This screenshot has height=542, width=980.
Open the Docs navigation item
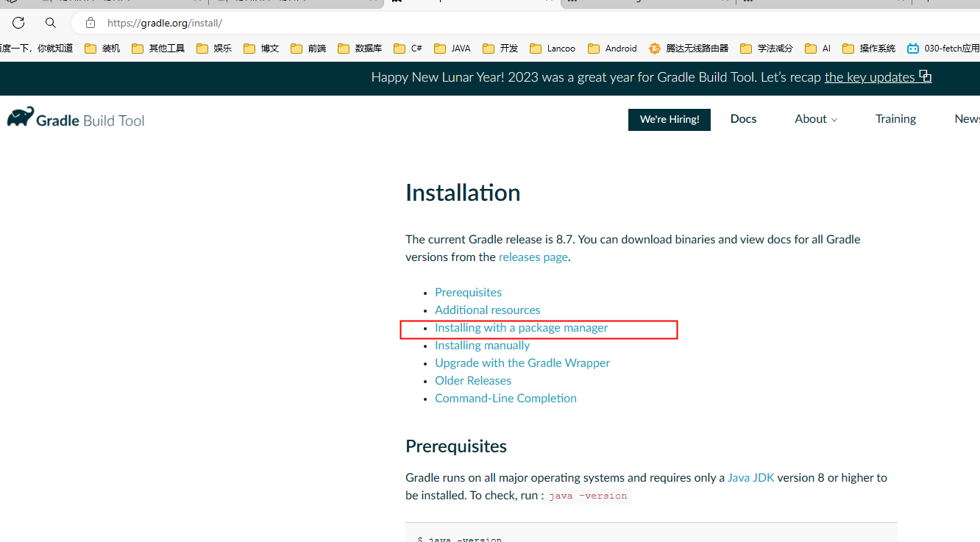point(743,119)
